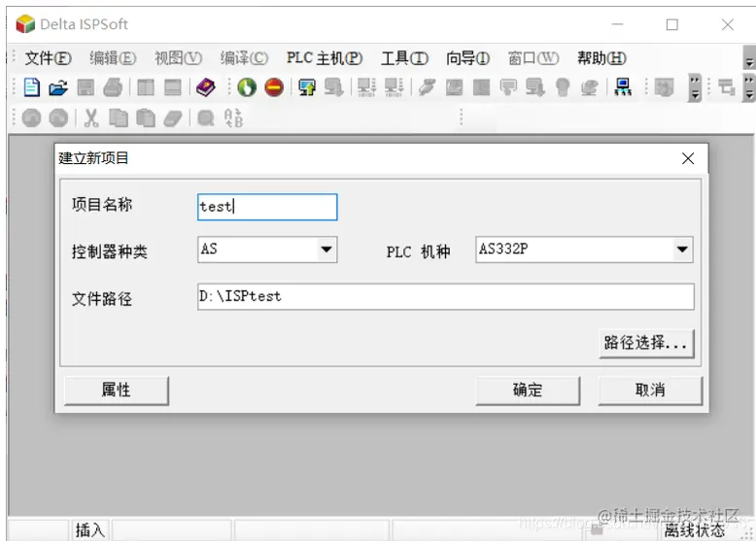Open the PLC 机种 AS332P dropdown
Viewport: 756px width, 541px height.
pyautogui.click(x=682, y=250)
